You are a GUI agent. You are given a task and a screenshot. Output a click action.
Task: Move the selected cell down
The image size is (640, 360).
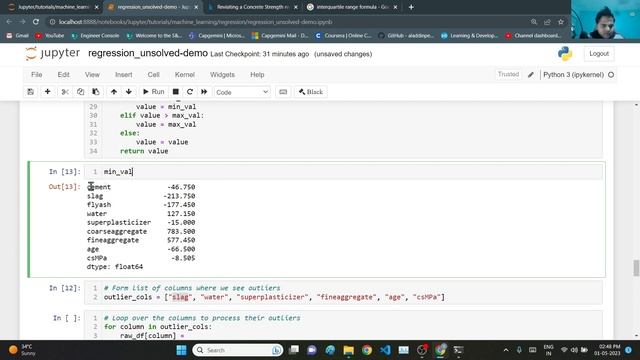129,92
